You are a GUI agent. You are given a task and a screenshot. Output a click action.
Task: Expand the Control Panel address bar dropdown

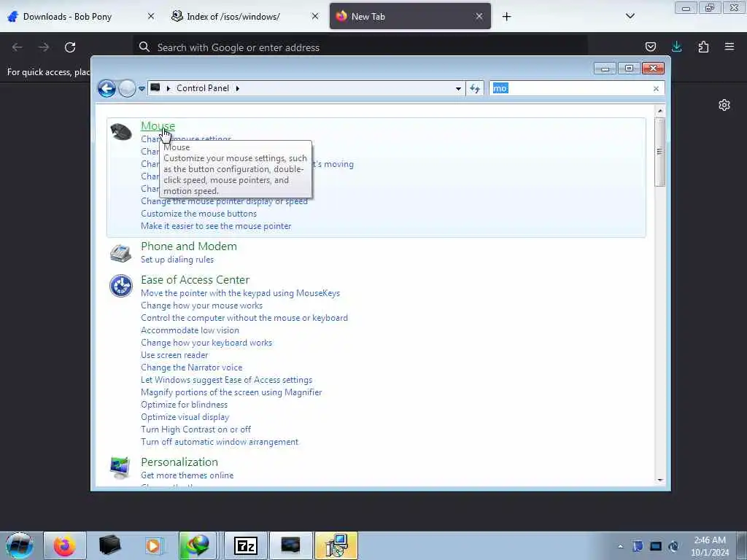[x=458, y=88]
